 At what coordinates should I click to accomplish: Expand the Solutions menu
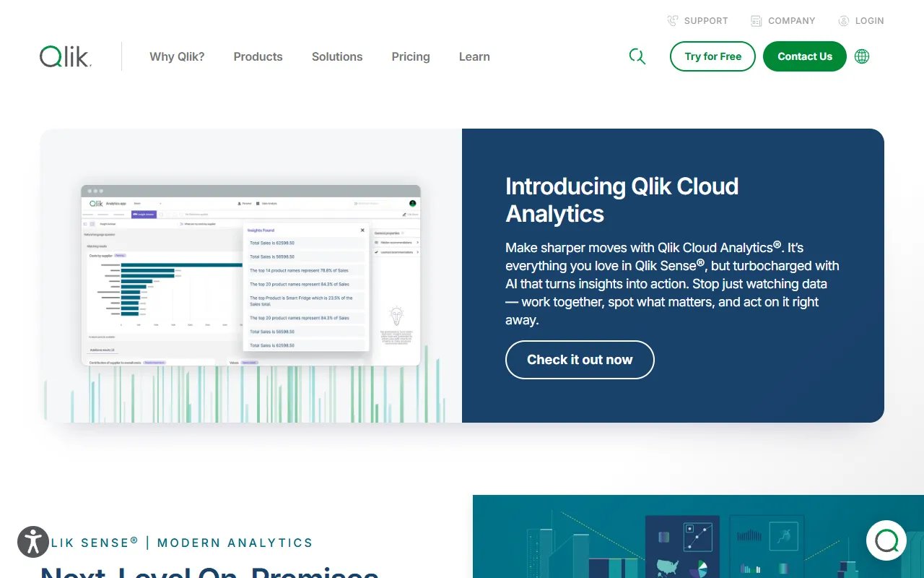[337, 56]
